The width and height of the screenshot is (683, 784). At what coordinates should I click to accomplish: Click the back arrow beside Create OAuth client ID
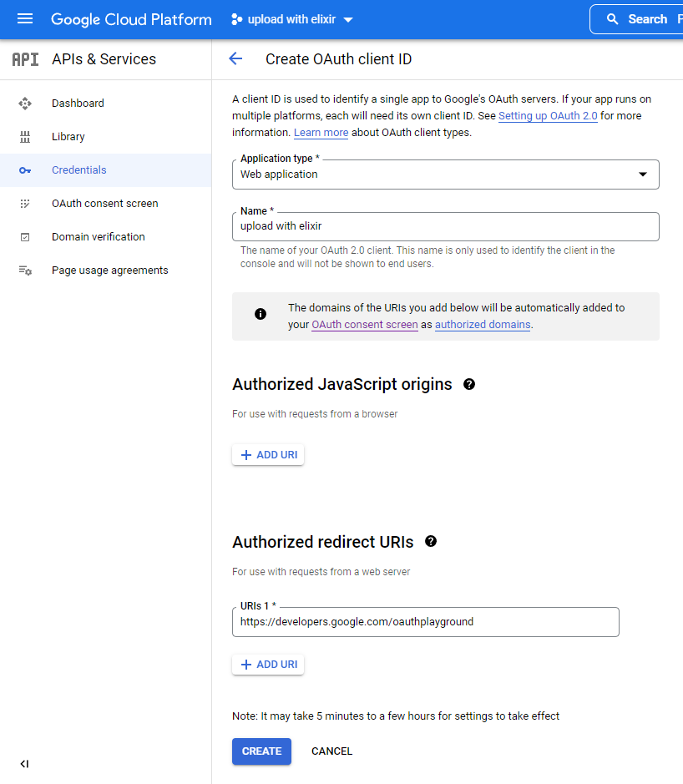(235, 58)
